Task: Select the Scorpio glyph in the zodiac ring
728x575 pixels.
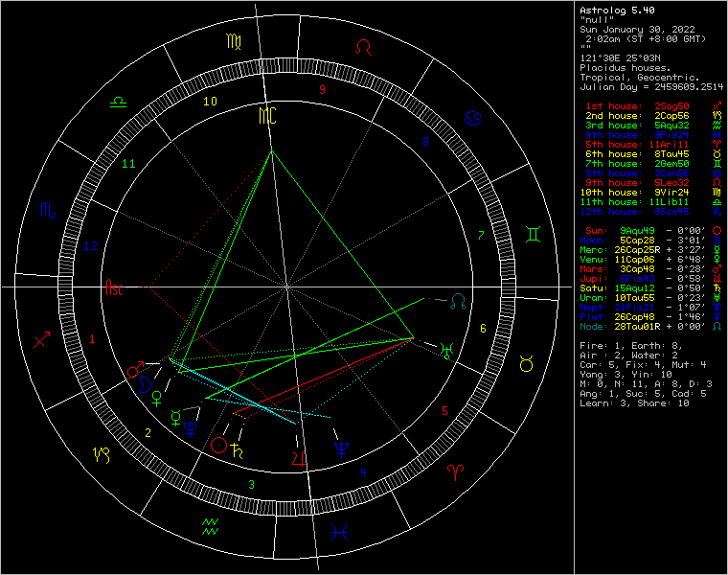Action: pos(47,211)
